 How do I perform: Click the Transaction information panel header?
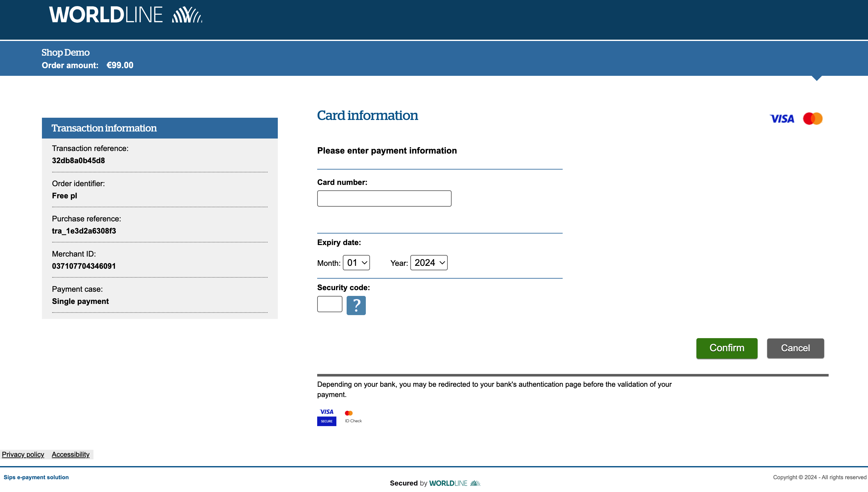click(x=159, y=128)
